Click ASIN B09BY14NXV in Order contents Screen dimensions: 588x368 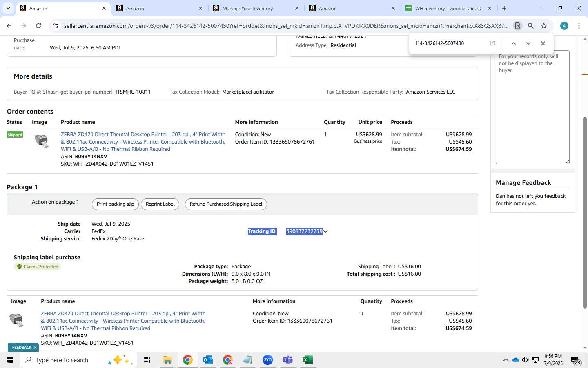(91, 157)
